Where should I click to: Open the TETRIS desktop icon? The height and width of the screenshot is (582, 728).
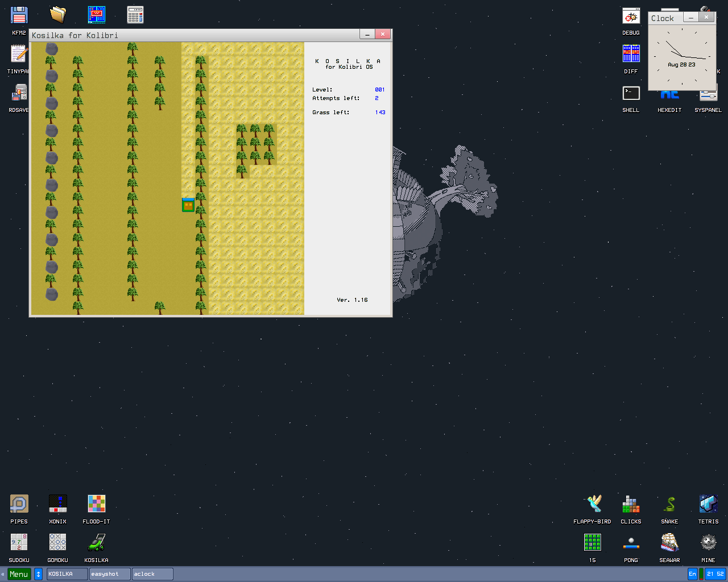click(x=708, y=504)
